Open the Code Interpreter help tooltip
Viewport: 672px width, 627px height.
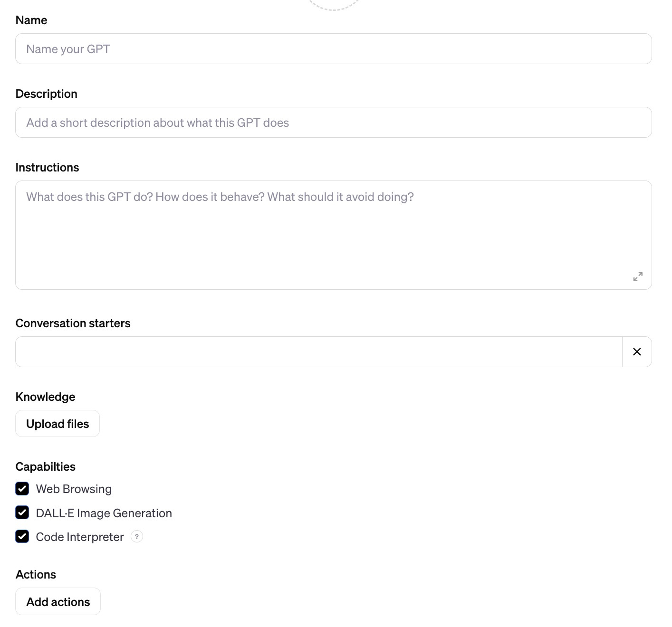coord(137,536)
